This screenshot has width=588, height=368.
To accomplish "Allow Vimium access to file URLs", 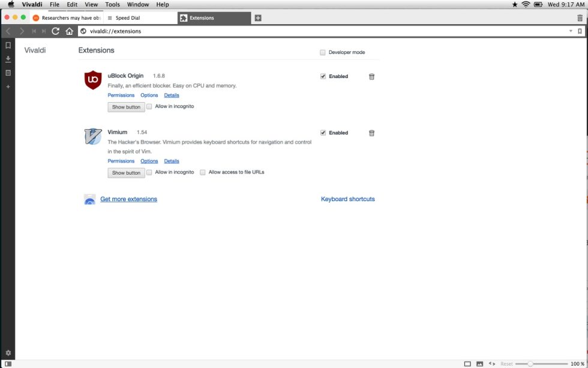I will (x=203, y=172).
